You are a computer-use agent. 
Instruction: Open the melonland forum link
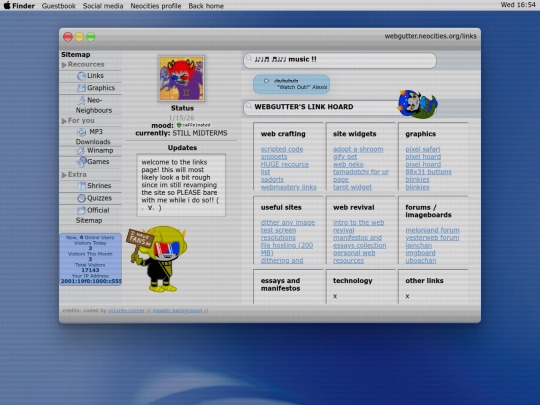(x=432, y=230)
